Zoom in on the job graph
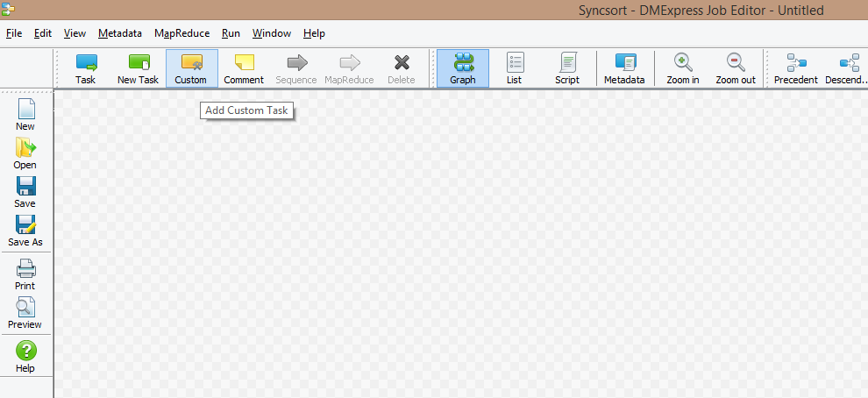The height and width of the screenshot is (398, 868). click(x=682, y=68)
